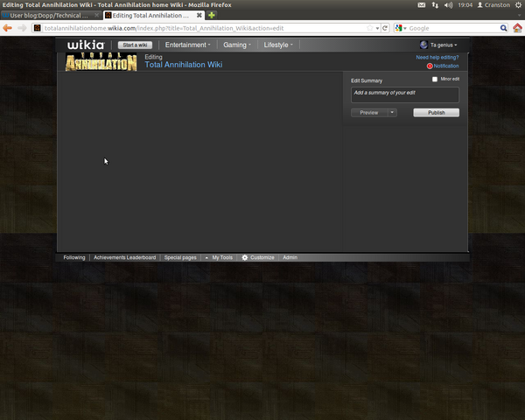Open the Need help editing? link
525x420 pixels.
pyautogui.click(x=437, y=58)
